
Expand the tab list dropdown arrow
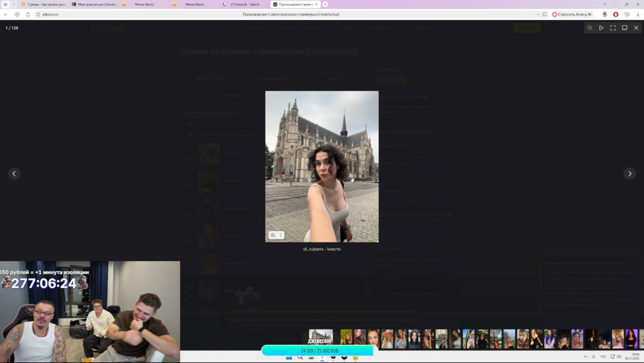[14, 4]
